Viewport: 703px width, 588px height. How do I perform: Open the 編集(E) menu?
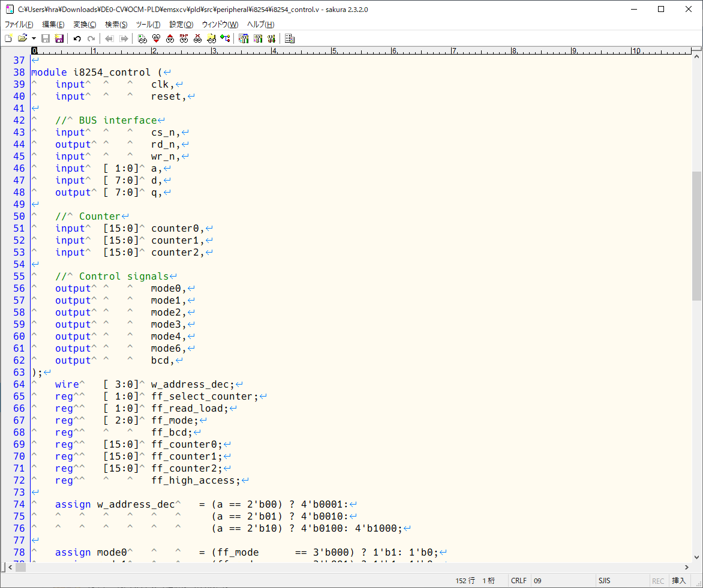pos(53,24)
